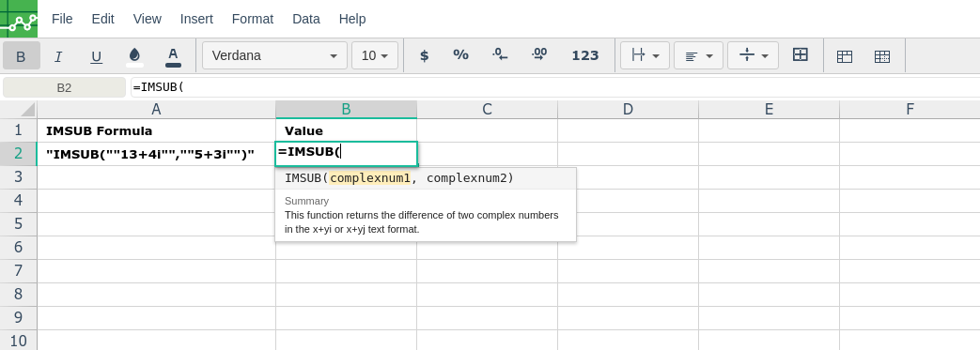Select column C header
Viewport: 980px width, 350px height.
tap(487, 110)
